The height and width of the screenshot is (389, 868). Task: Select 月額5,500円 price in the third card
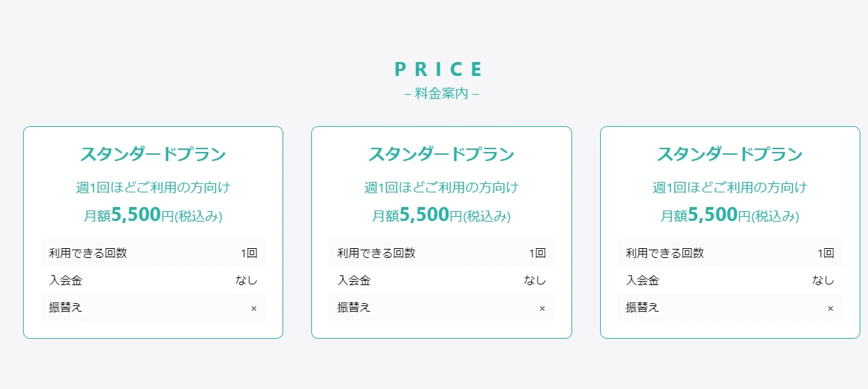pos(730,215)
